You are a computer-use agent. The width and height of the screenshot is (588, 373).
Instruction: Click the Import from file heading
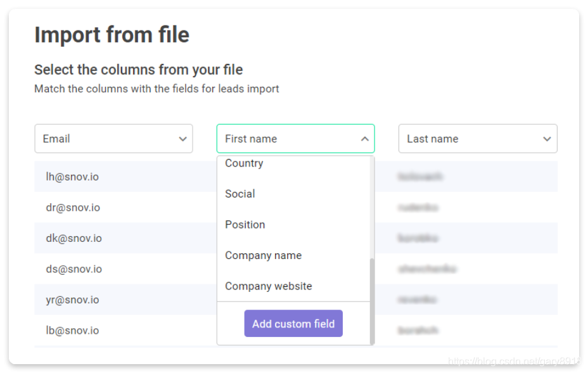tap(112, 35)
